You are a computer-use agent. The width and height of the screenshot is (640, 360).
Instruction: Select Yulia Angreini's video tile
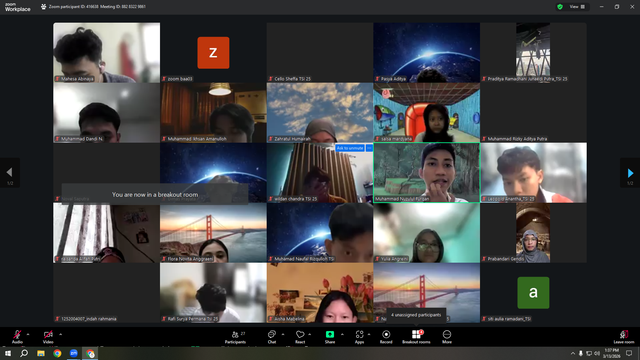pos(427,233)
